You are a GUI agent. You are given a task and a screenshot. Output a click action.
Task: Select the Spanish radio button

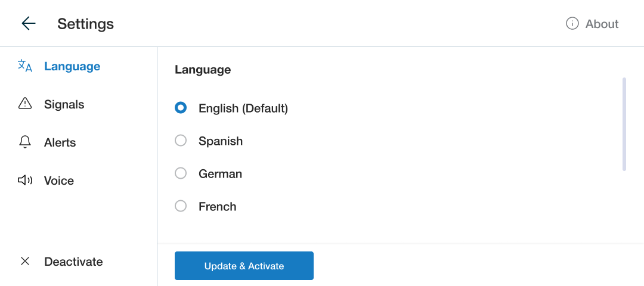[181, 141]
